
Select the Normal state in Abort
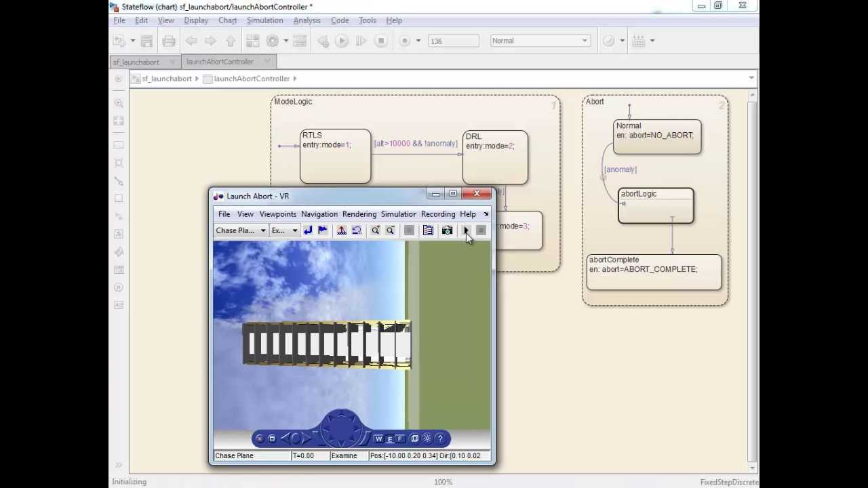657,137
